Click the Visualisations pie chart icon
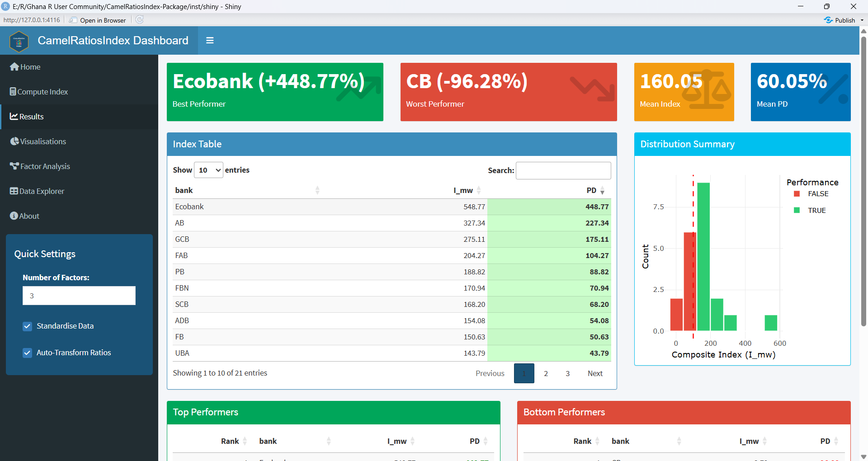This screenshot has width=868, height=461. 14,141
